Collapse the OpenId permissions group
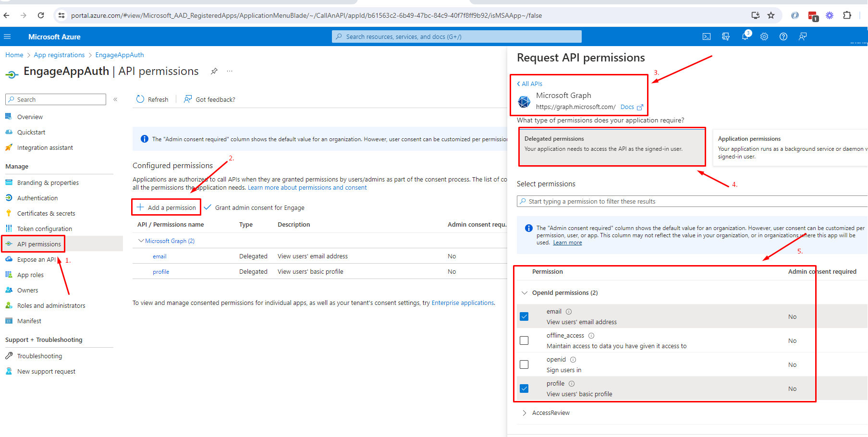The width and height of the screenshot is (868, 437). coord(525,292)
